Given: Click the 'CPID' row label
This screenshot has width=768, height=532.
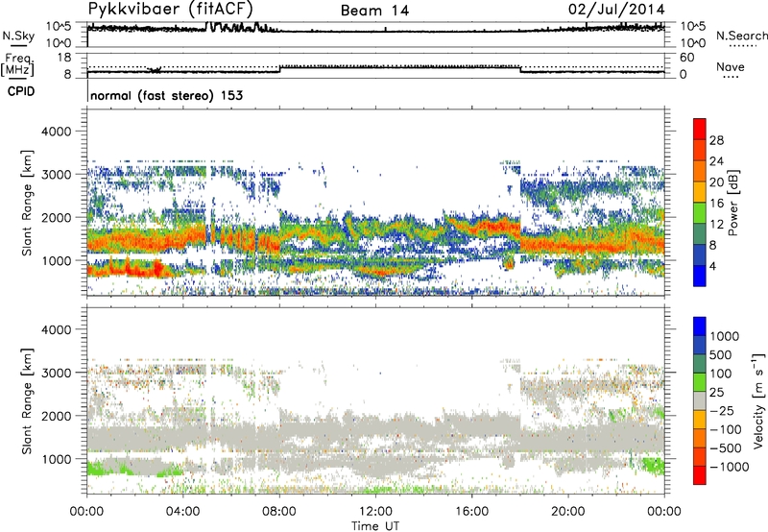Looking at the screenshot, I should [x=21, y=91].
